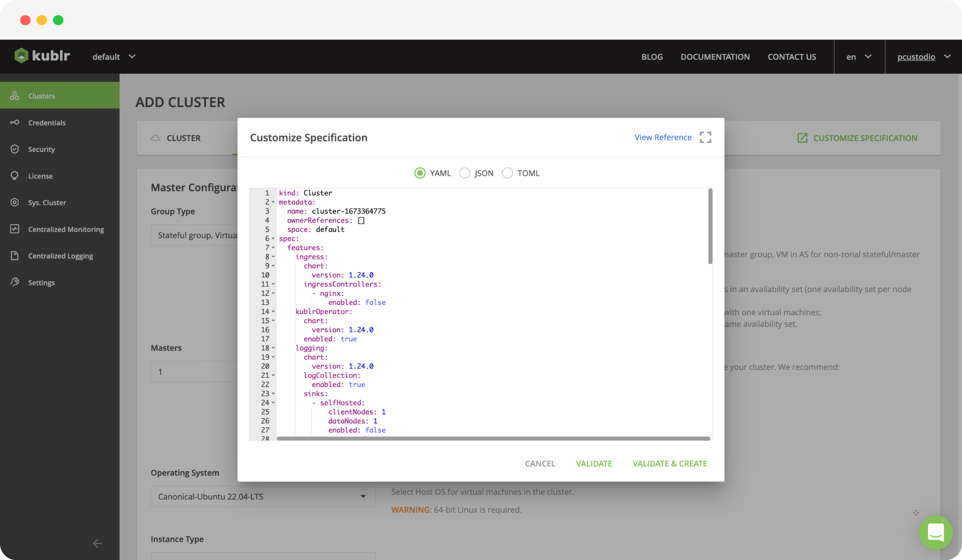This screenshot has height=560, width=962.
Task: Click 'version: 1.24.0' on line 20
Action: (x=343, y=367)
